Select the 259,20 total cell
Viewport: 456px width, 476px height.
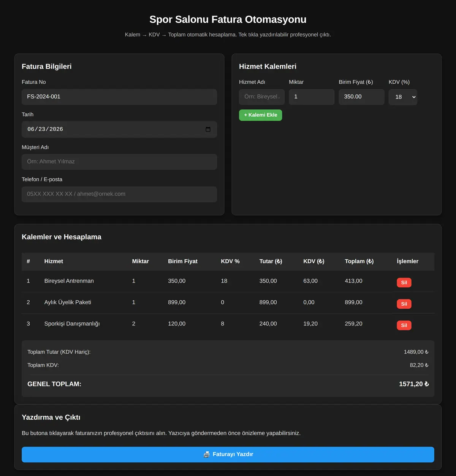[353, 324]
